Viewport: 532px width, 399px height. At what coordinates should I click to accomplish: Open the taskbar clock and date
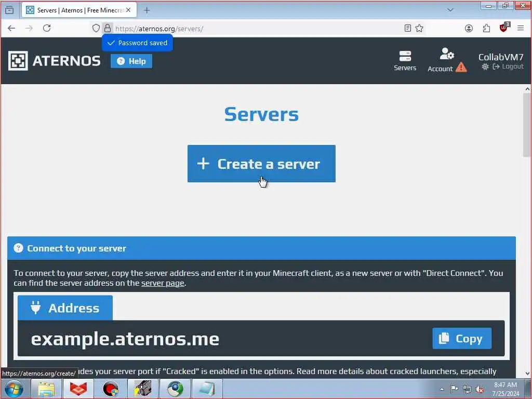point(506,389)
